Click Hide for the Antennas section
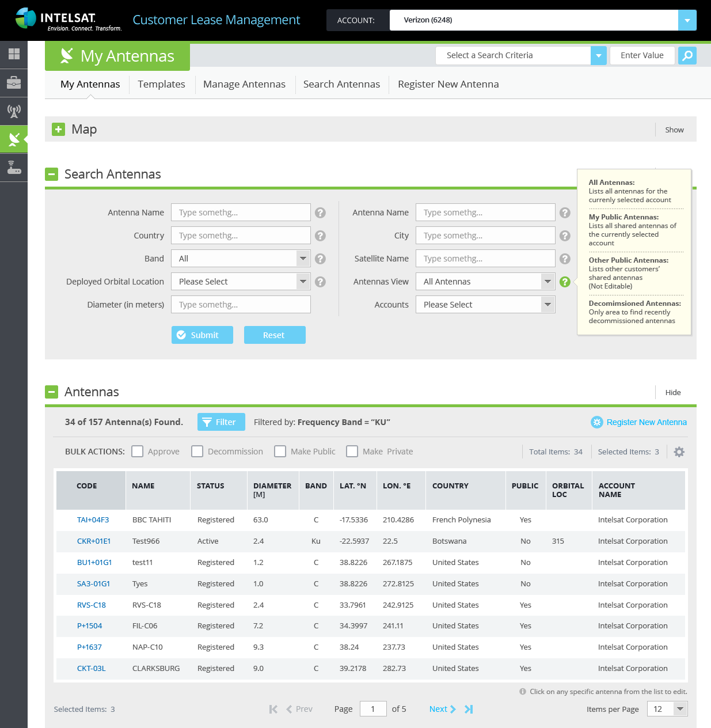The image size is (711, 728). pos(673,392)
